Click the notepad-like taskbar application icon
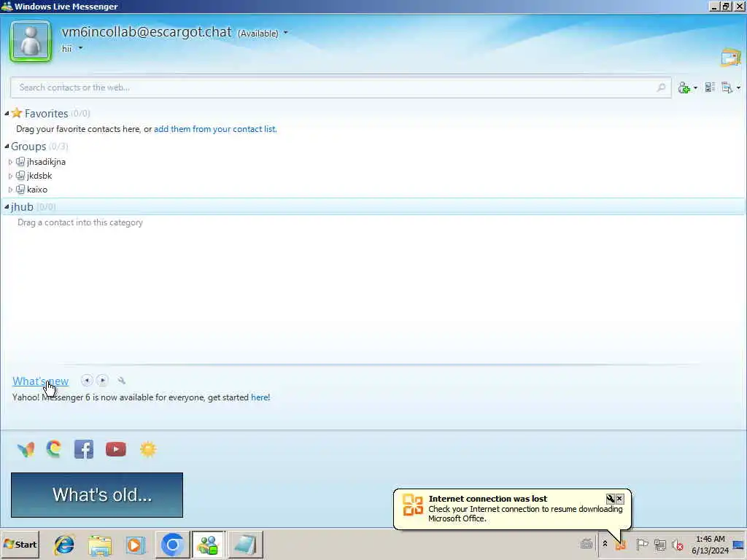 pyautogui.click(x=245, y=545)
